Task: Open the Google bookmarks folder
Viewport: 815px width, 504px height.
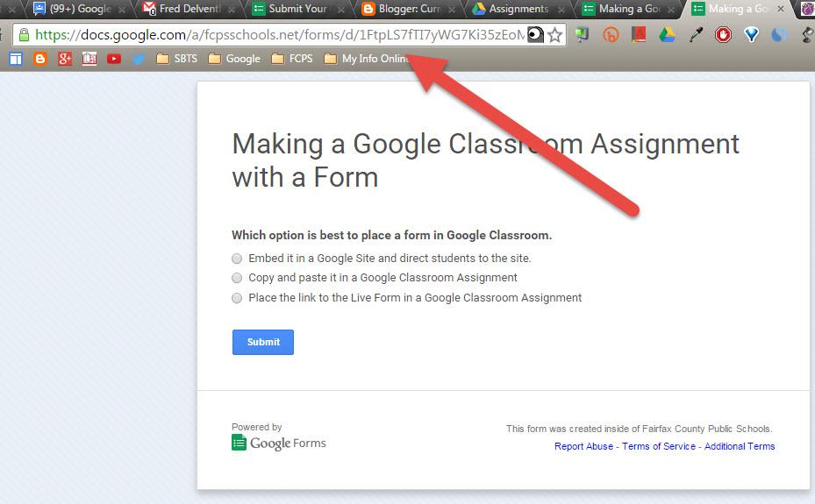Action: coord(234,59)
